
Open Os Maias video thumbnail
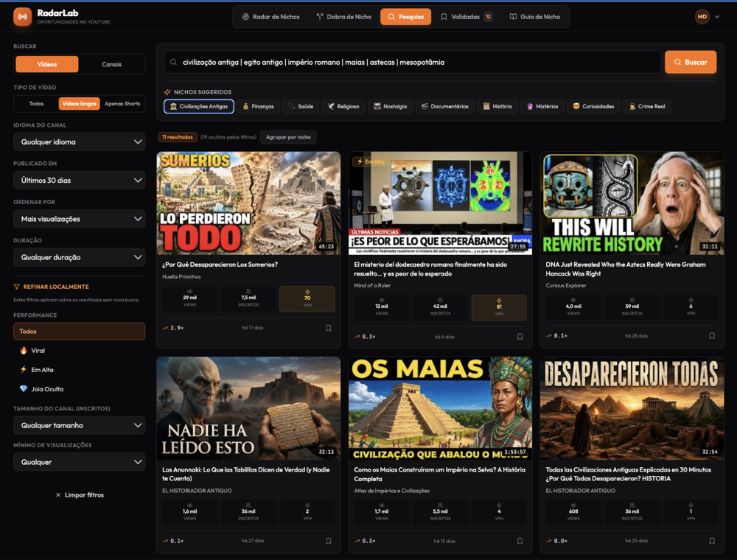coord(440,408)
